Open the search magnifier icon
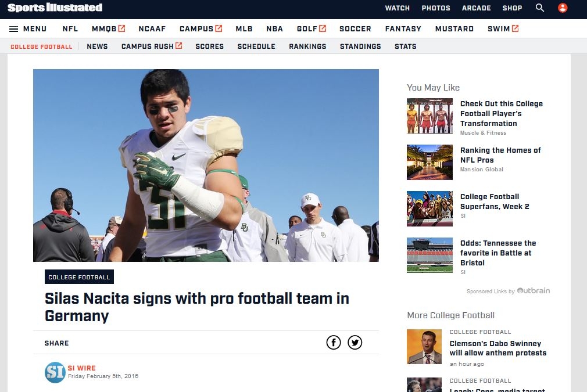The width and height of the screenshot is (587, 392). pos(539,8)
